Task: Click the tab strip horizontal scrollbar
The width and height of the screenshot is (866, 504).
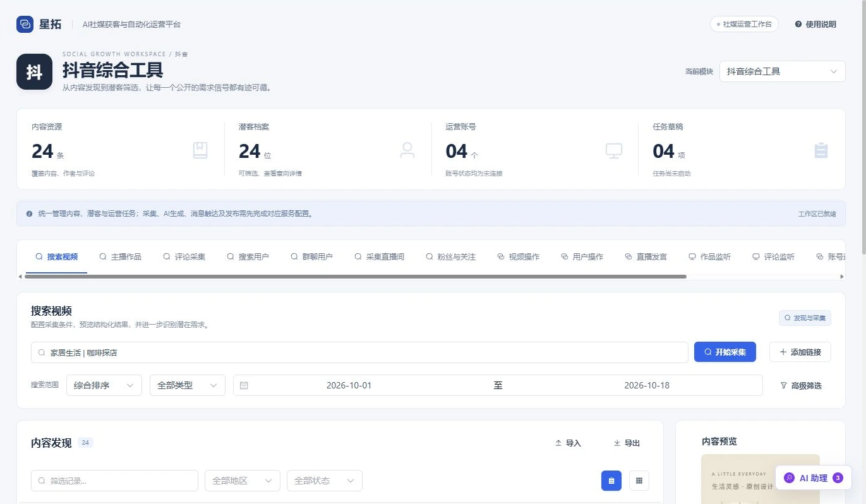Action: point(355,277)
